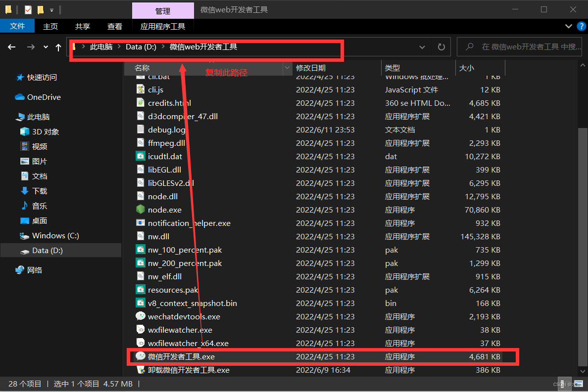Open the 视频 folder in sidebar
The height and width of the screenshot is (392, 588).
(x=34, y=146)
